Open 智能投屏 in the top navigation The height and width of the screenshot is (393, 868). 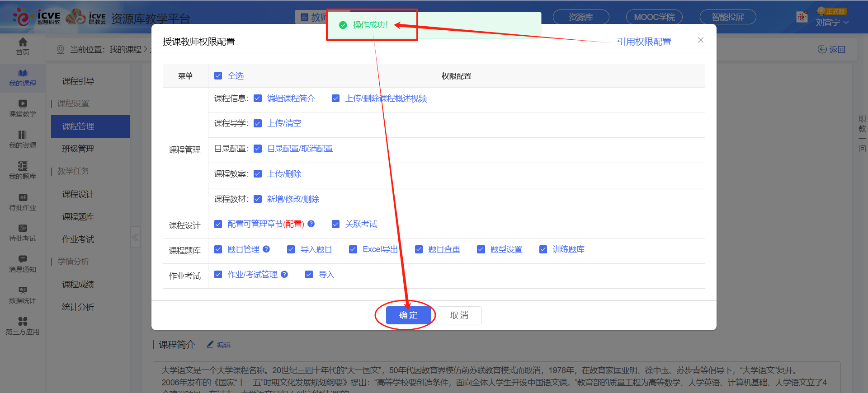(728, 17)
